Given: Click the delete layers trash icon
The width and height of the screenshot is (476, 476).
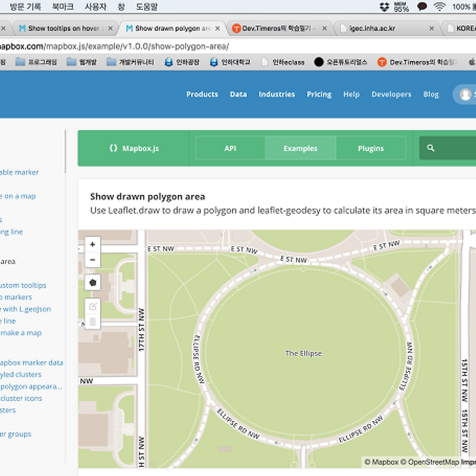Looking at the screenshot, I should [x=92, y=322].
